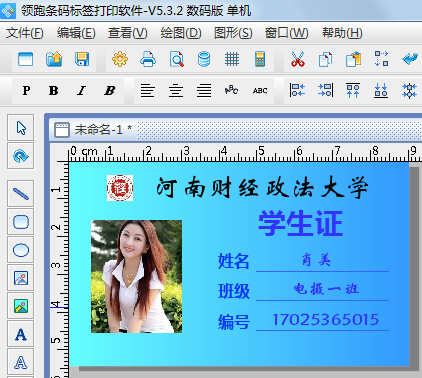Viewport: 422px width, 378px height.
Task: Open the 绘图(D) menu
Action: pyautogui.click(x=181, y=33)
